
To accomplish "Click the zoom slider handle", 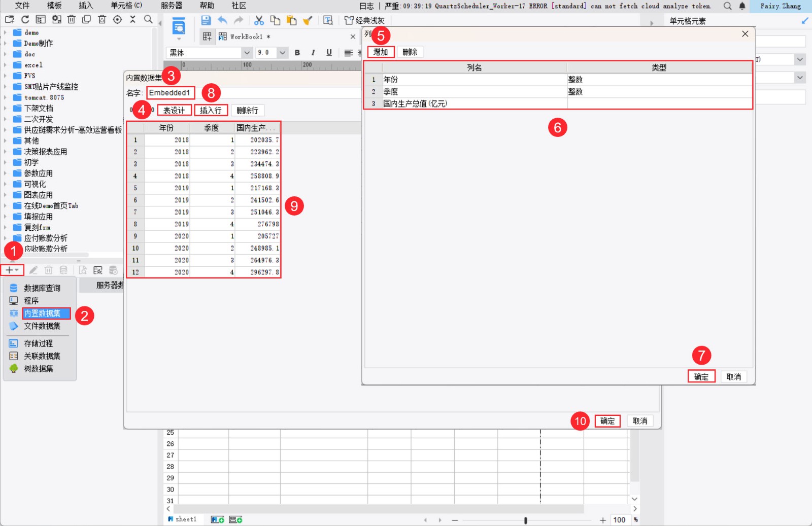I will coord(525,520).
